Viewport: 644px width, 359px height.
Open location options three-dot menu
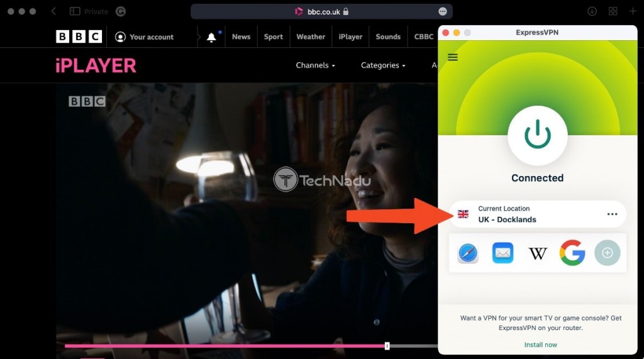pyautogui.click(x=612, y=214)
